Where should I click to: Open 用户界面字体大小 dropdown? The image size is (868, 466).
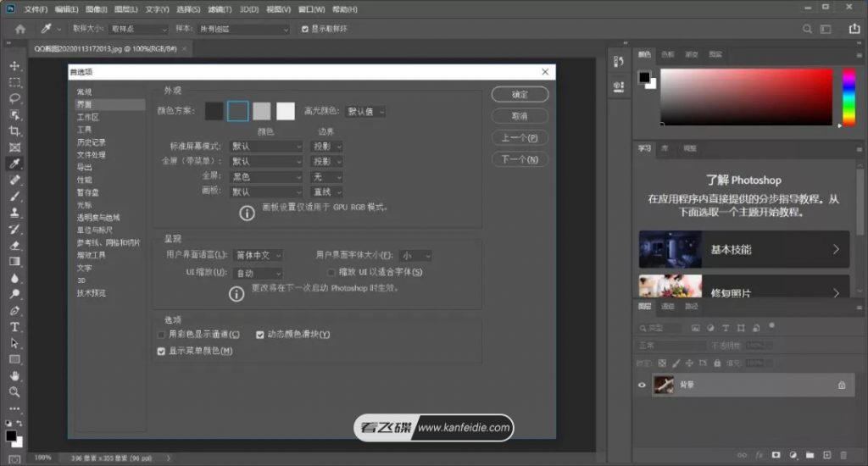(415, 256)
